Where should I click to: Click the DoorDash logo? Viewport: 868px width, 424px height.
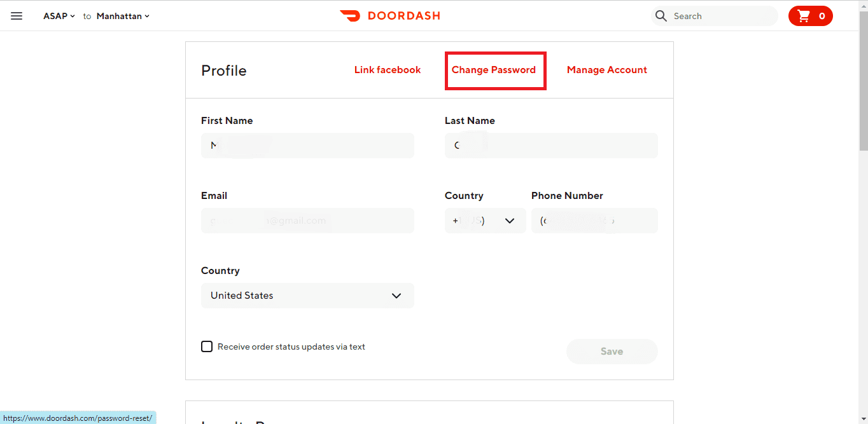pyautogui.click(x=389, y=16)
